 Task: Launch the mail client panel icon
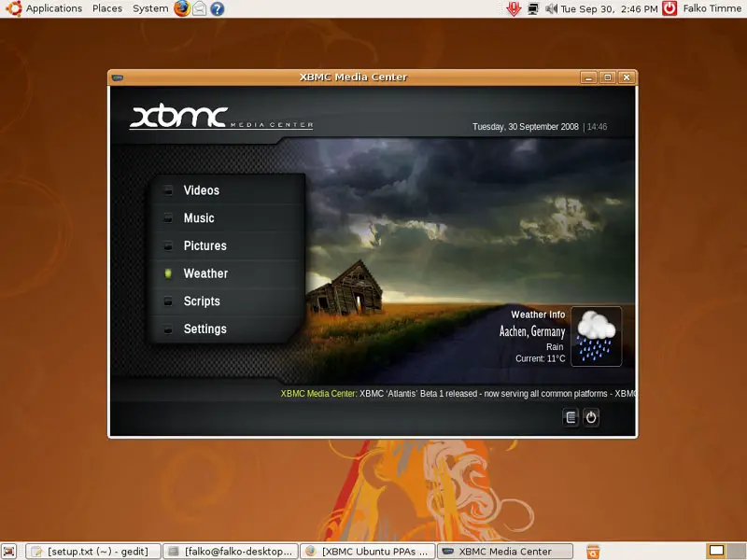click(200, 8)
